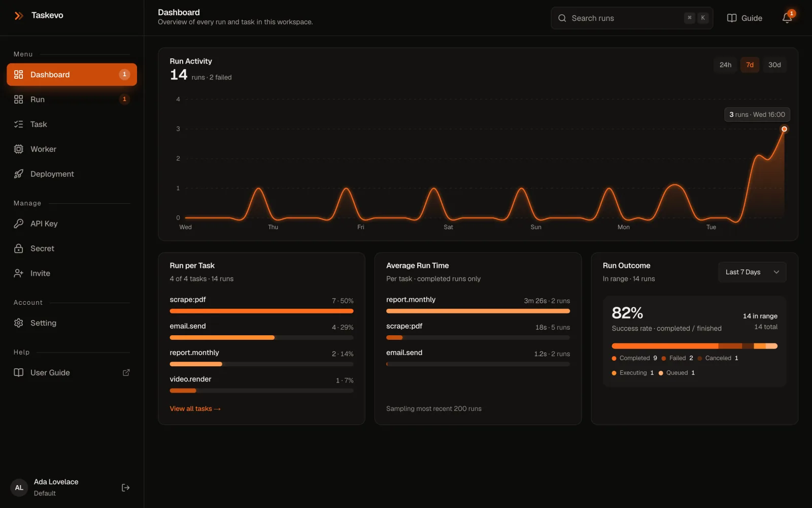Select the 24h time range
This screenshot has height=508, width=812.
point(726,65)
